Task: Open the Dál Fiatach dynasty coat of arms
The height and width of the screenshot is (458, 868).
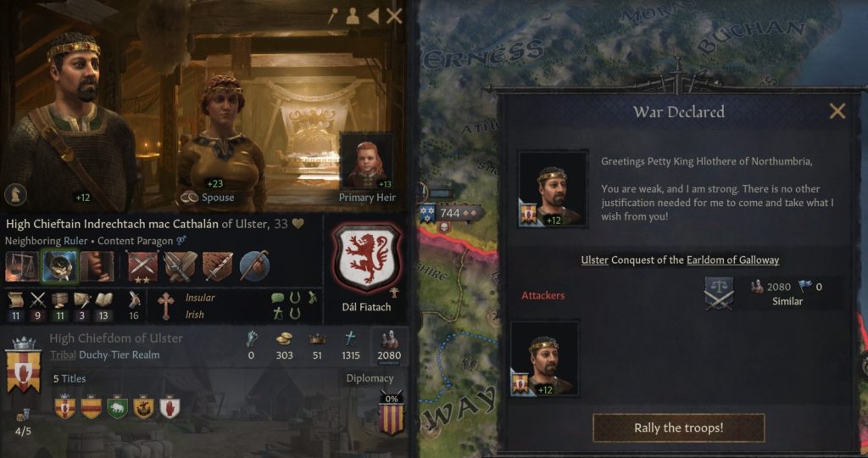Action: pyautogui.click(x=367, y=258)
